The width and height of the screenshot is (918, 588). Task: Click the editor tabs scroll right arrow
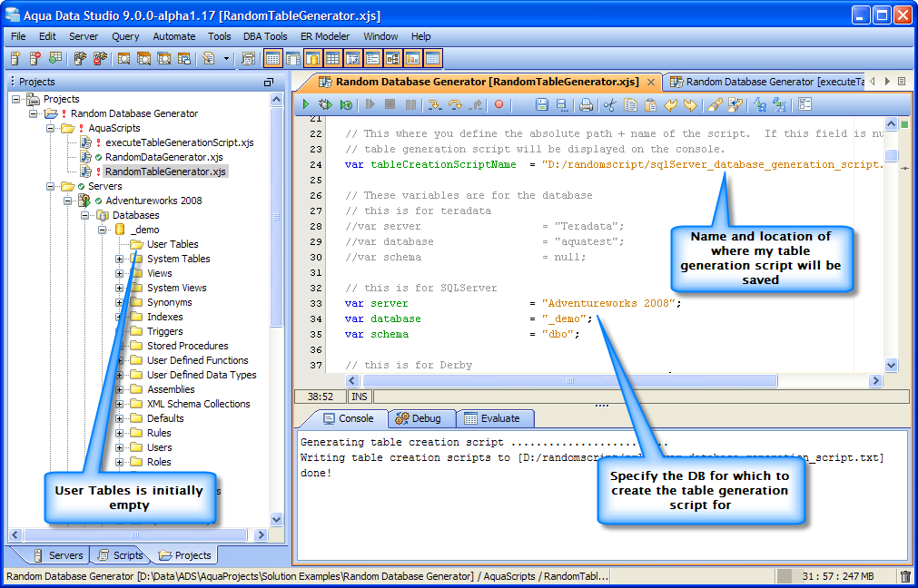[887, 82]
